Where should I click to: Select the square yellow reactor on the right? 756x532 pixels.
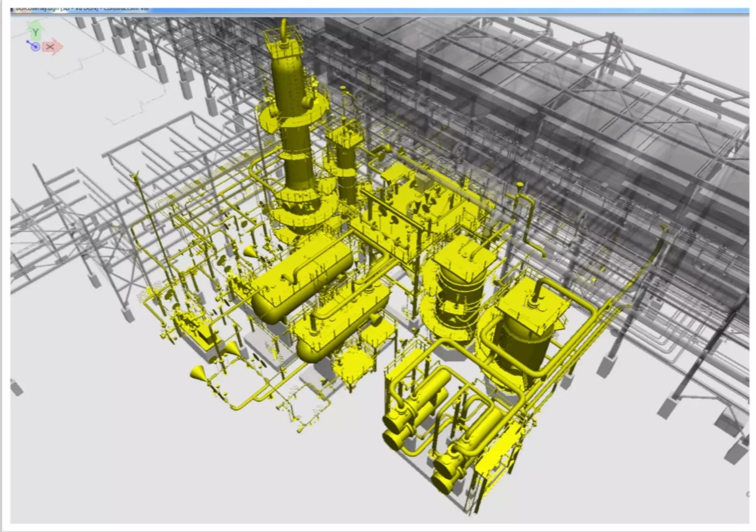[x=530, y=329]
